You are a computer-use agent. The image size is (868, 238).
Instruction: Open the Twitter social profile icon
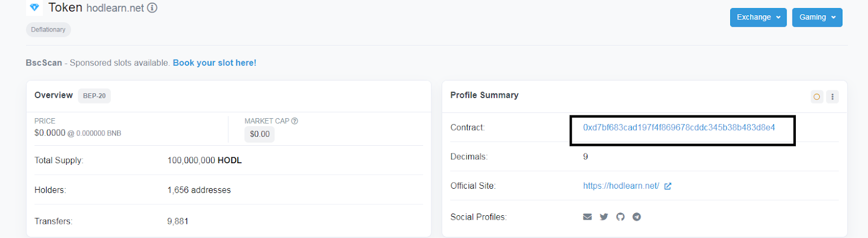tap(604, 217)
